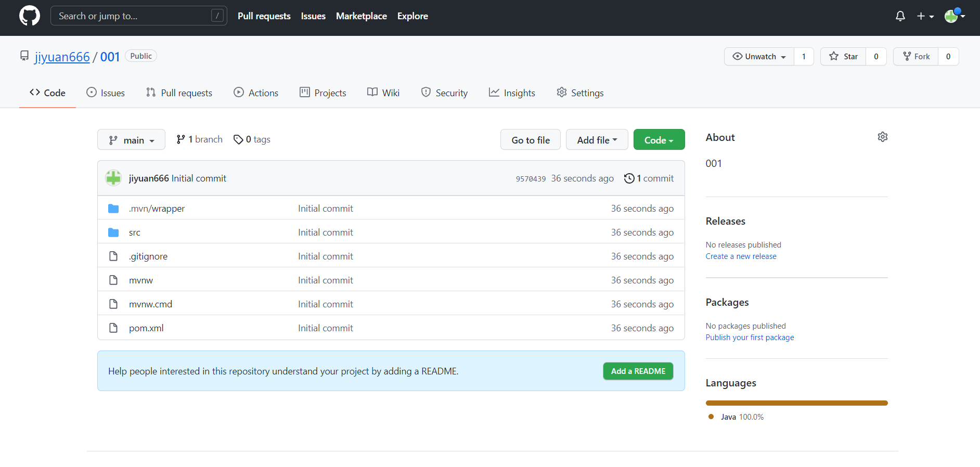
Task: Open commit hash 9570439
Action: click(531, 179)
